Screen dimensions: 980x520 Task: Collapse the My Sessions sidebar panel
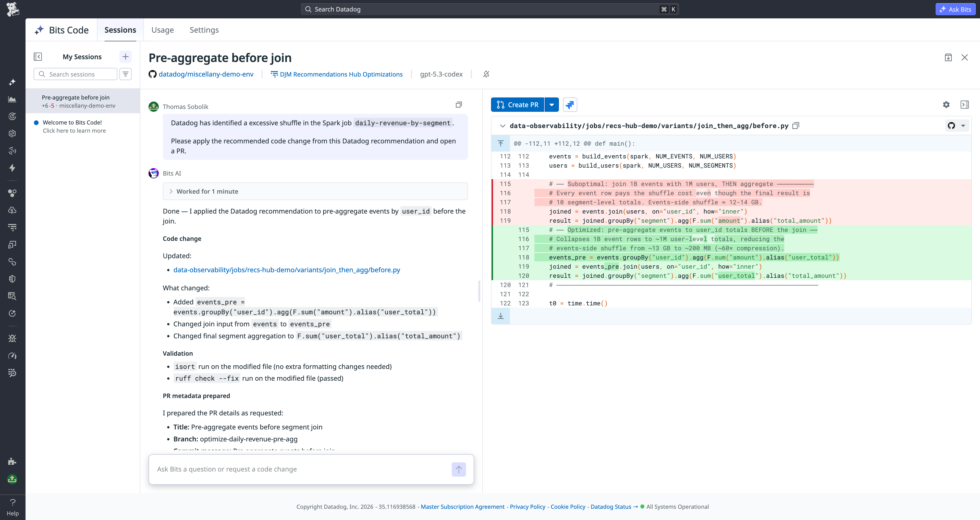click(38, 57)
